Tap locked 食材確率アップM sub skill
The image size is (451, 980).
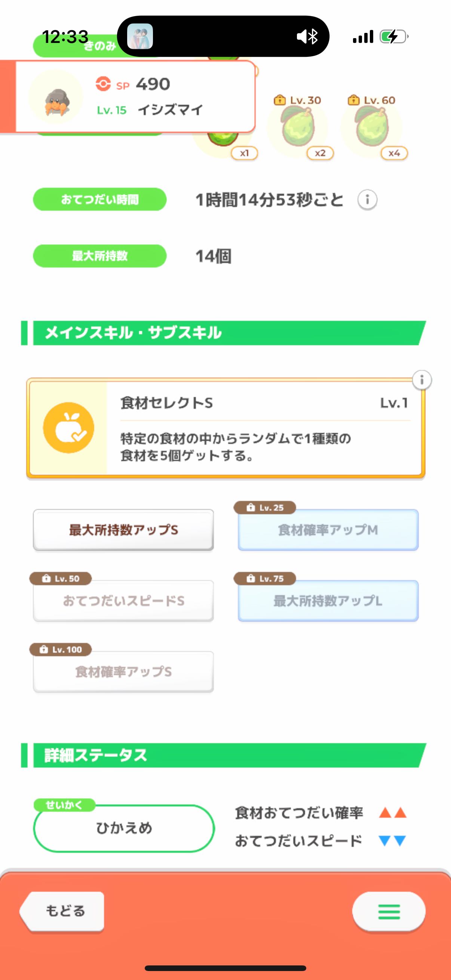(328, 530)
